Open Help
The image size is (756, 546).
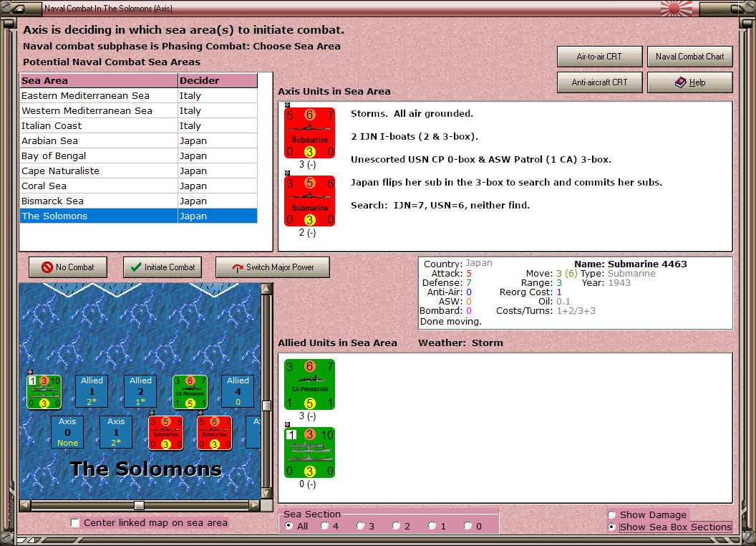[690, 82]
